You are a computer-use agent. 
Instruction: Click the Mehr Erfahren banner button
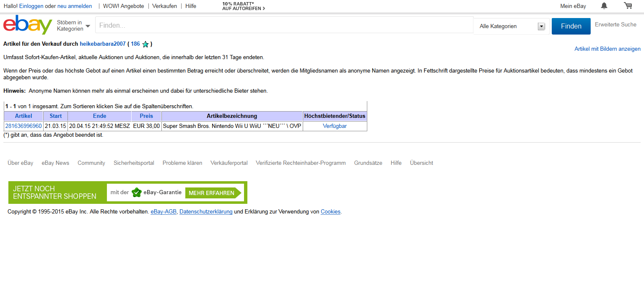(x=213, y=193)
